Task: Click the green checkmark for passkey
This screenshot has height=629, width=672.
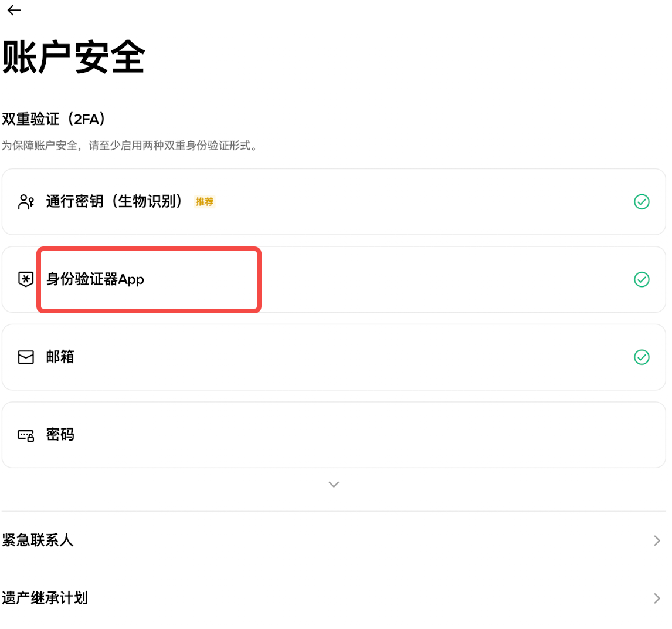Action: [x=642, y=202]
